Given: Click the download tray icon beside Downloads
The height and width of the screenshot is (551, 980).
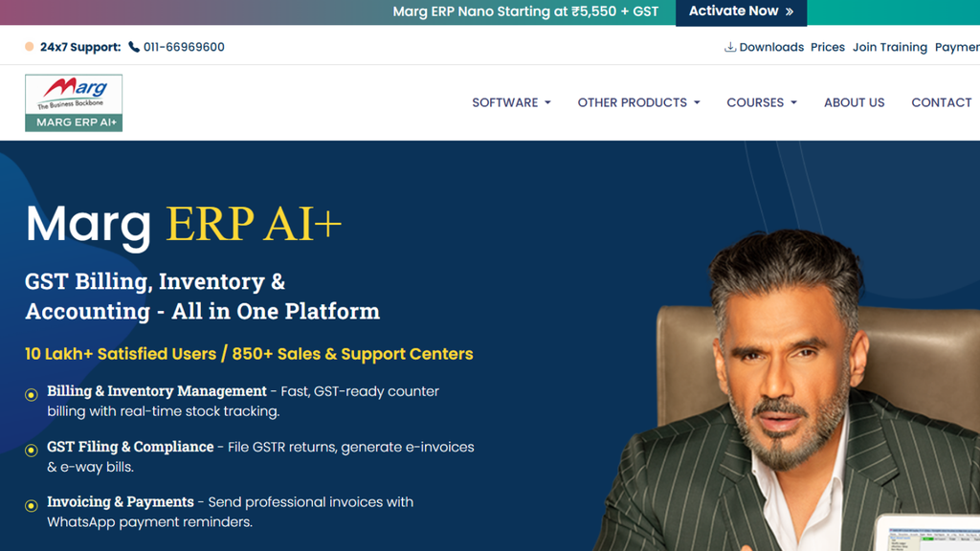Looking at the screenshot, I should pos(729,47).
